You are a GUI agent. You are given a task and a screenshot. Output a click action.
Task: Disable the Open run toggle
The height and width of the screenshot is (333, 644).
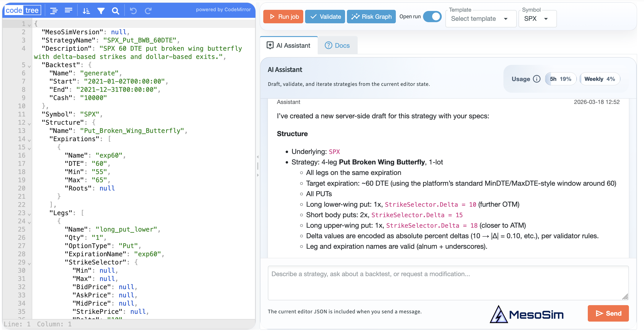tap(432, 16)
